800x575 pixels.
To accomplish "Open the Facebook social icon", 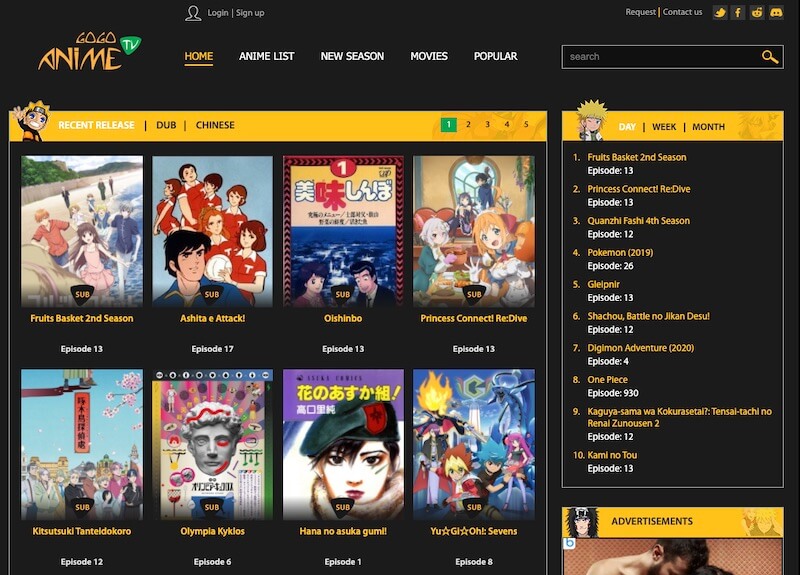I will [738, 12].
